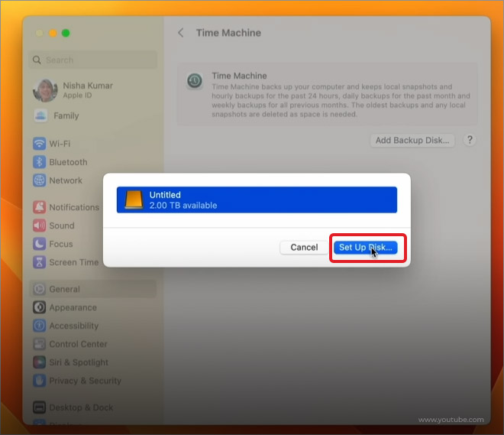Click the Family cloud icon

(x=40, y=115)
